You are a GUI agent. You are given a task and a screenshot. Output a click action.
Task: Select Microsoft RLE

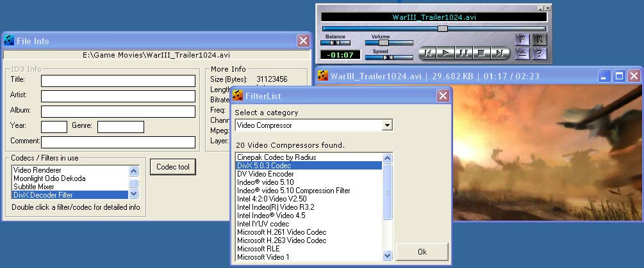(x=309, y=249)
